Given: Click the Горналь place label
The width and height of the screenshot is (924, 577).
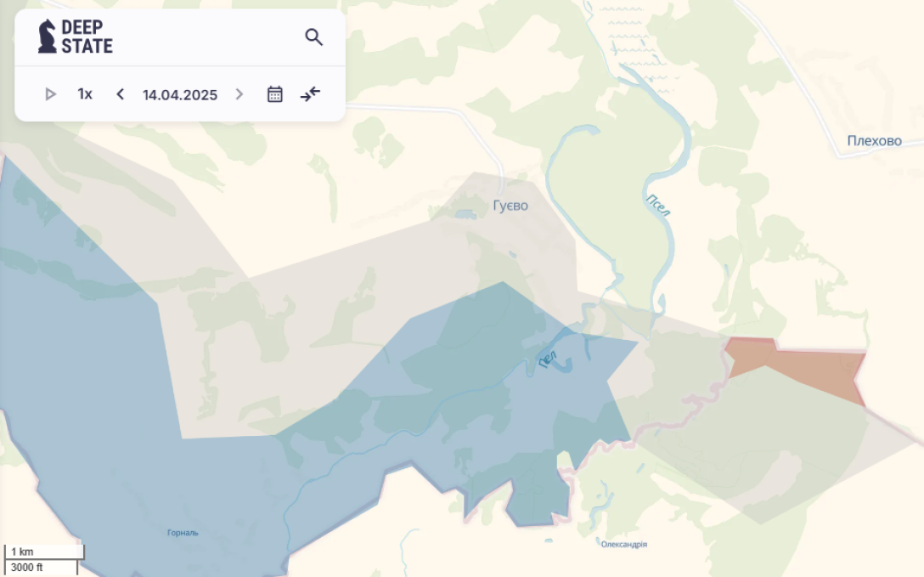Looking at the screenshot, I should (183, 533).
